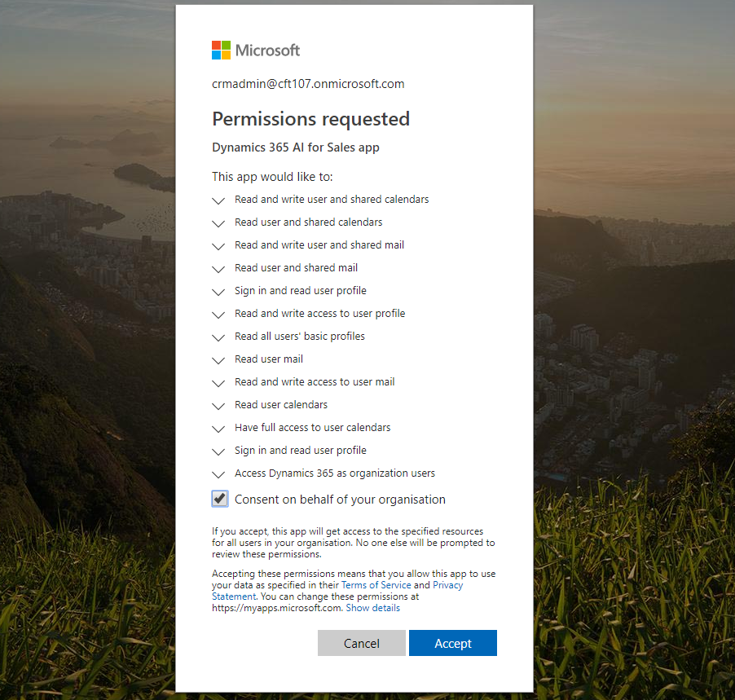Expand 'Read user calendars' permission
This screenshot has height=700, width=735.
tap(218, 406)
